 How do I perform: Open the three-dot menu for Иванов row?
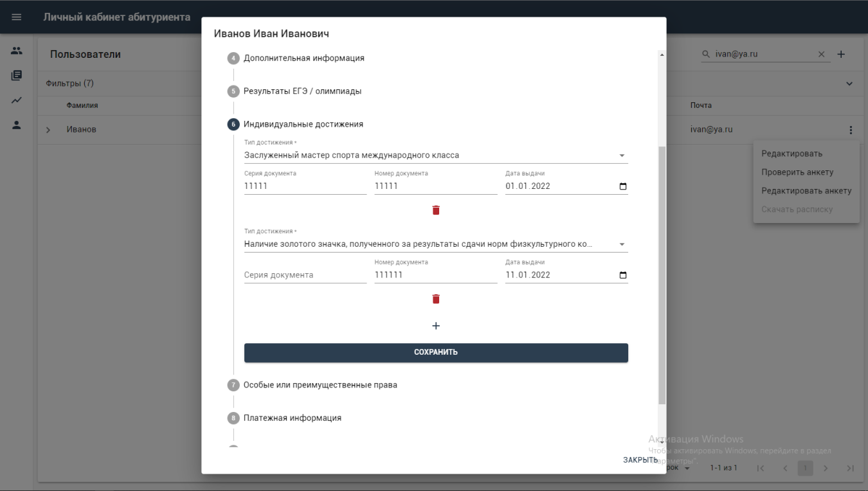pos(851,130)
